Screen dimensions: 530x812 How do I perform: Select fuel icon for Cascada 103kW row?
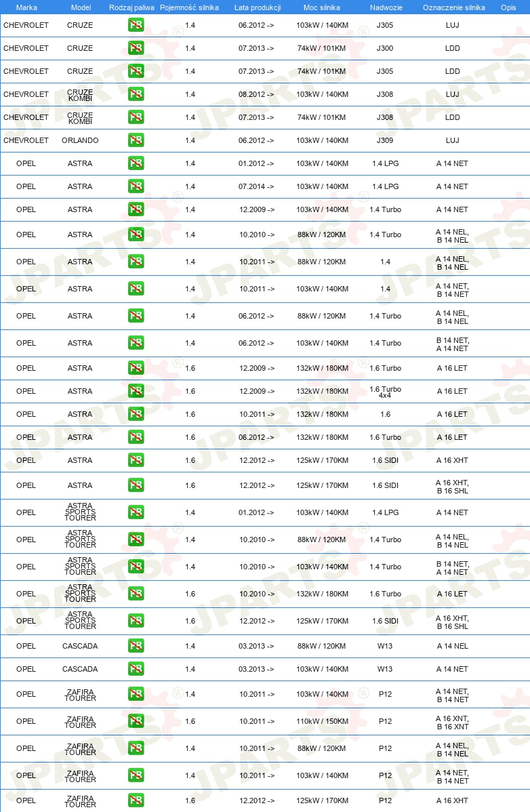136,669
